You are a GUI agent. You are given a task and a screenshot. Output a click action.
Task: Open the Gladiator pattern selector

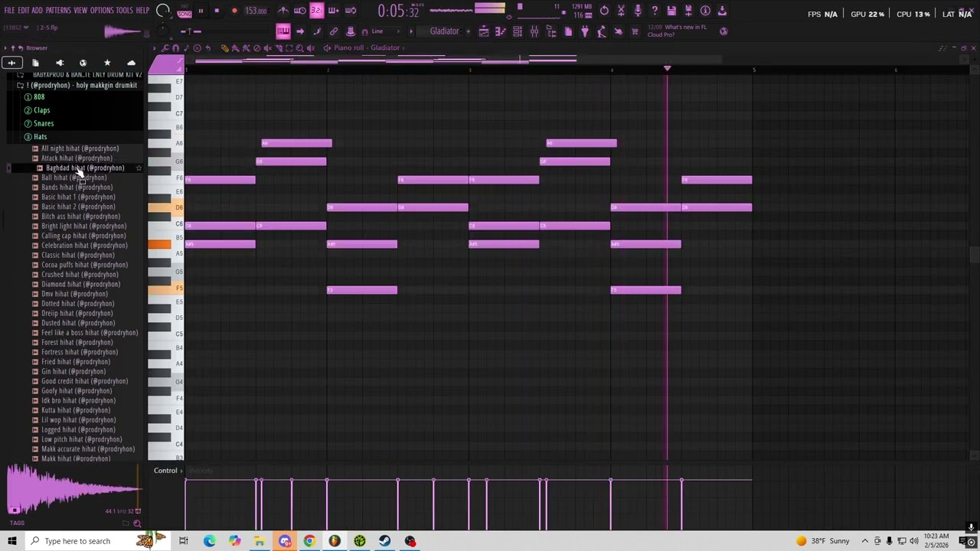point(444,31)
